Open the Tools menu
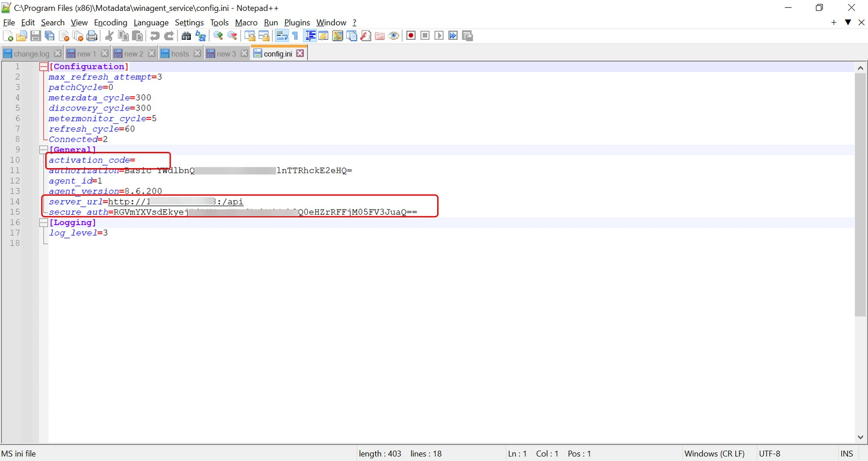The height and width of the screenshot is (461, 868). pos(219,23)
